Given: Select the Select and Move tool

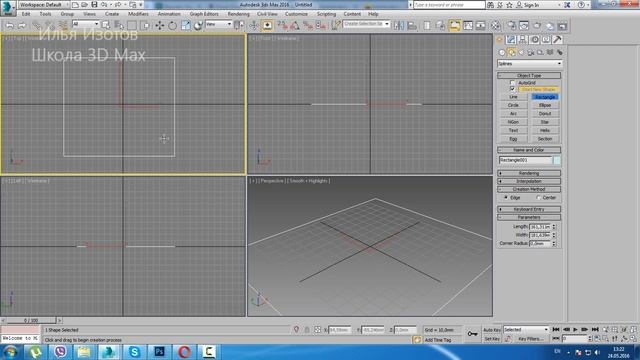Looking at the screenshot, I should [x=159, y=25].
